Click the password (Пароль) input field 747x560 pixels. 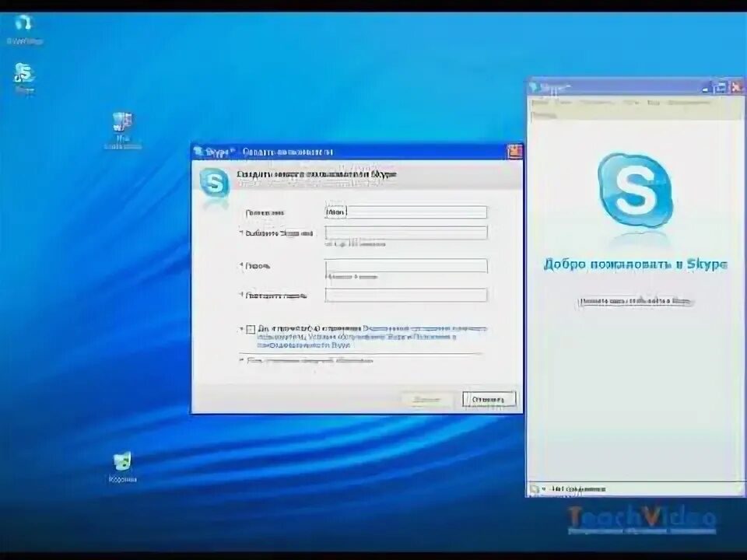coord(406,266)
